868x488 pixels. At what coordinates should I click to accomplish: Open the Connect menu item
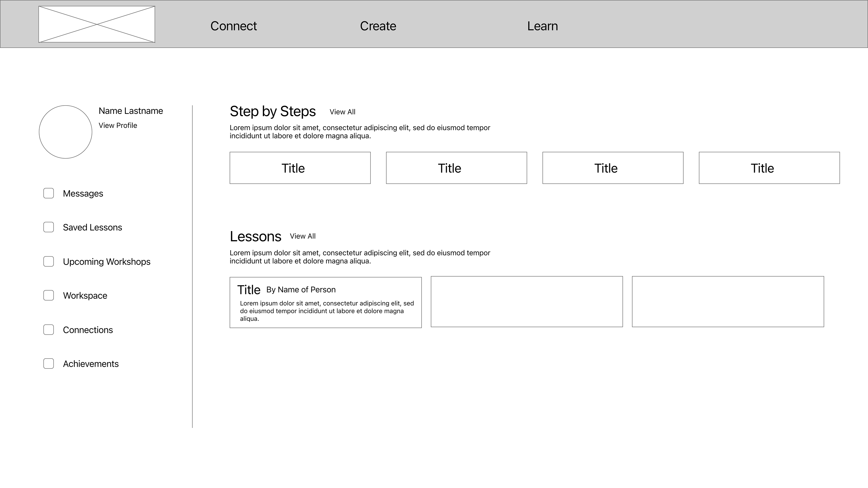click(x=234, y=26)
